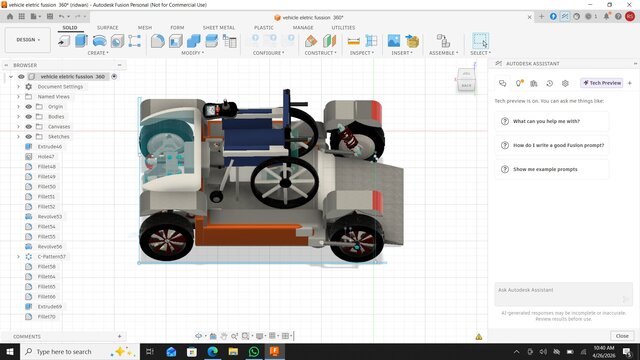
Task: Open the DESIGN workspace dropdown
Action: [28, 40]
